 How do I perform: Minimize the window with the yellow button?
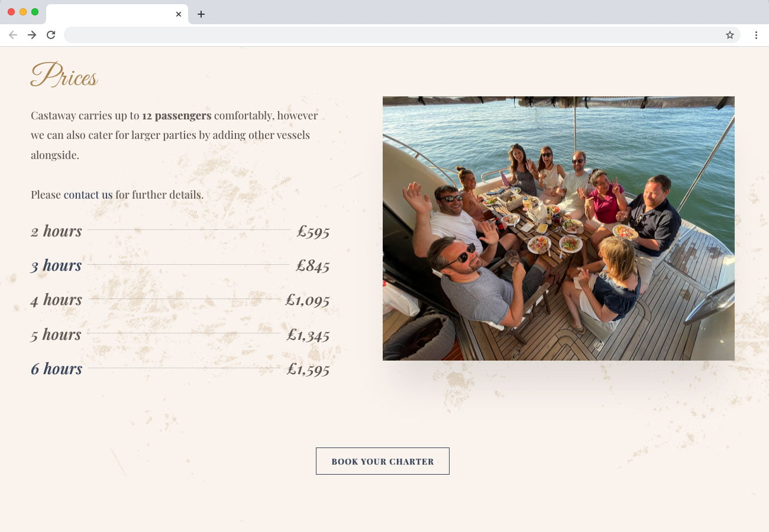click(x=23, y=12)
